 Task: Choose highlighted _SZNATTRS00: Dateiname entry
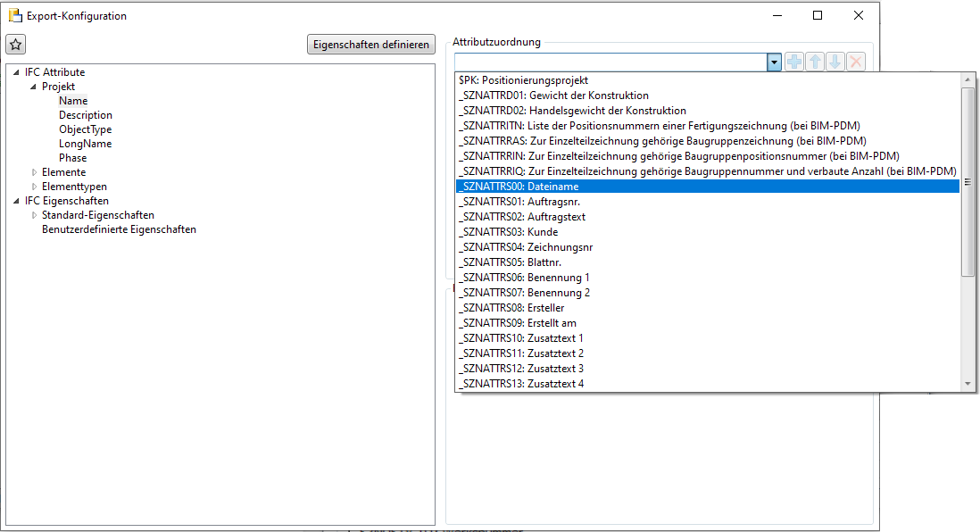tap(708, 187)
